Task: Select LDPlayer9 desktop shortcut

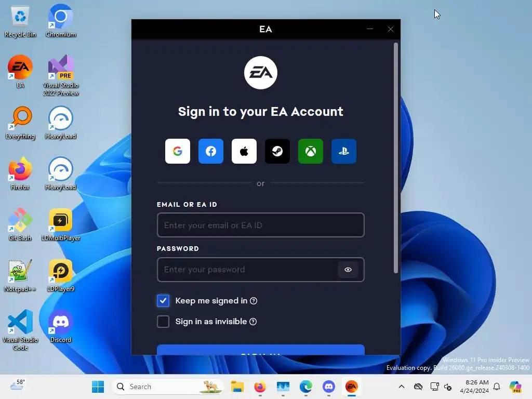Action: point(61,275)
